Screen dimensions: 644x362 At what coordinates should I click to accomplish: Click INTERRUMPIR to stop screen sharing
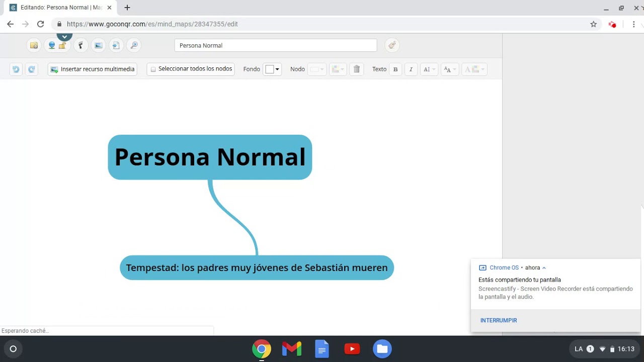[x=499, y=320]
